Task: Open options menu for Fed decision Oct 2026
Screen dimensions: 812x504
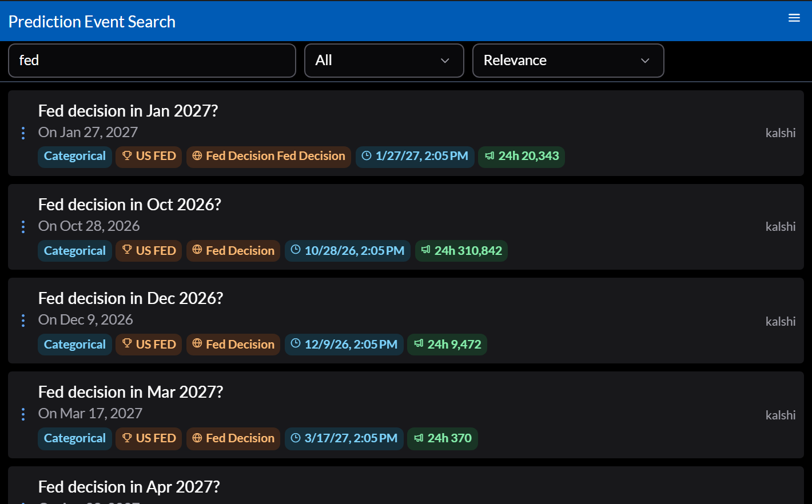Action: click(23, 227)
